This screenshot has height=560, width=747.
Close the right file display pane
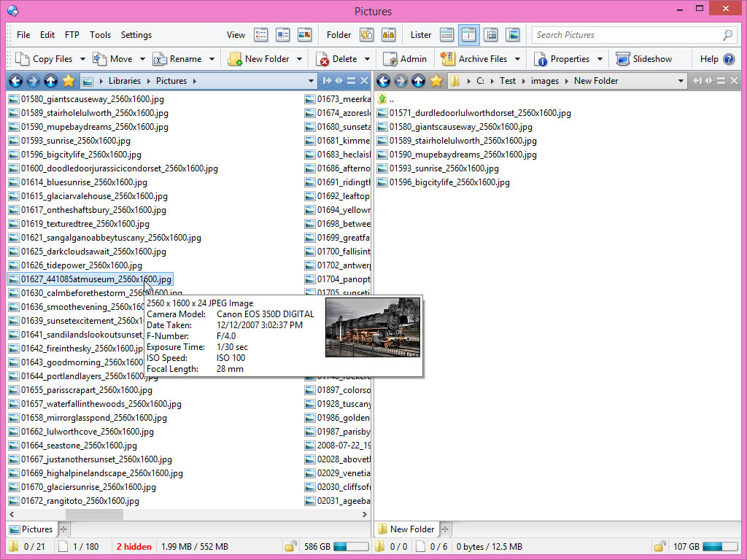[x=734, y=81]
